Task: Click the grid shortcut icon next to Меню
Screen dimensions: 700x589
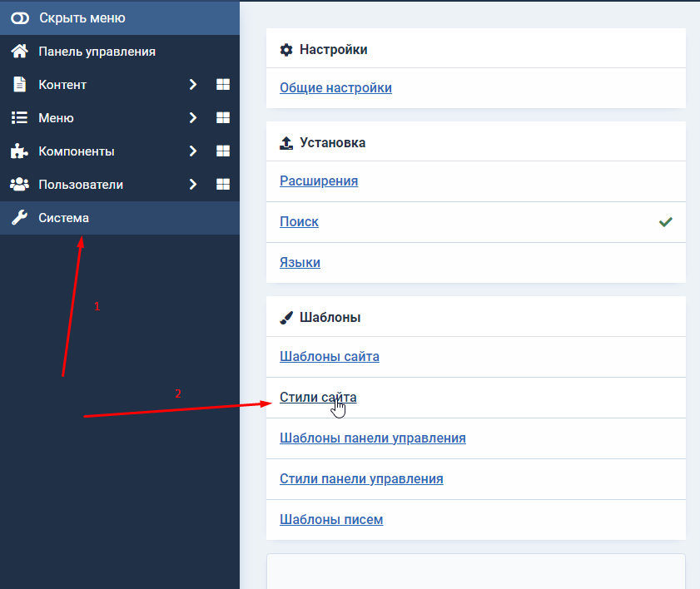Action: [x=222, y=117]
